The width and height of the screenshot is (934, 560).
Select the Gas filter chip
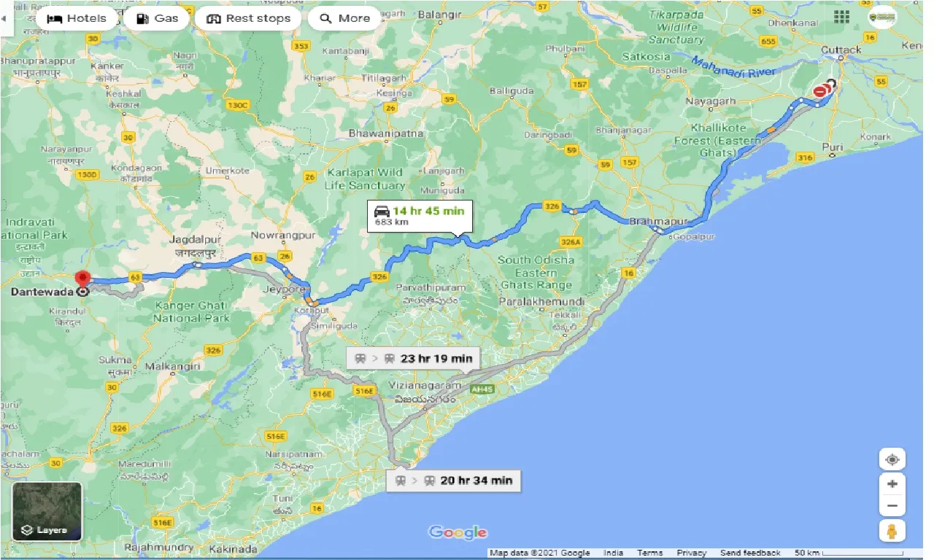[x=157, y=19]
